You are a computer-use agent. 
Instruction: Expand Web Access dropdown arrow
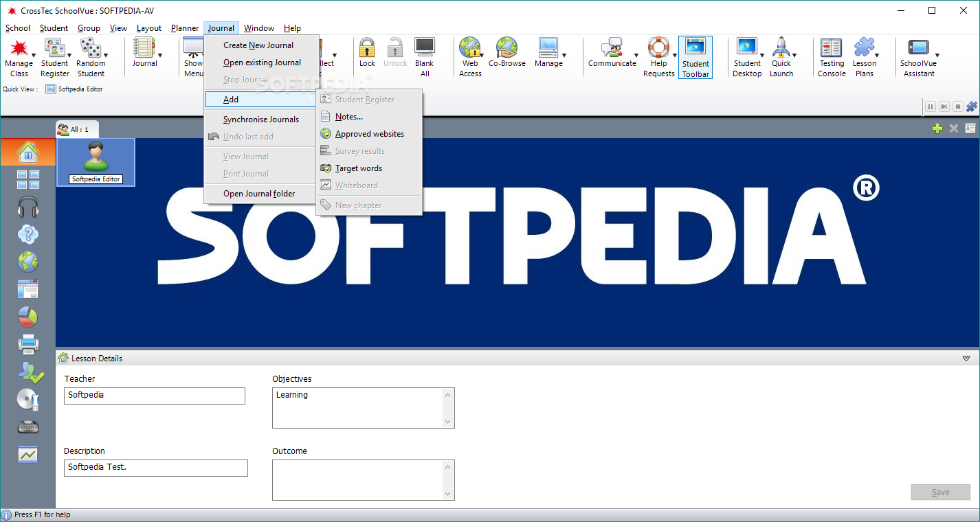click(x=482, y=56)
